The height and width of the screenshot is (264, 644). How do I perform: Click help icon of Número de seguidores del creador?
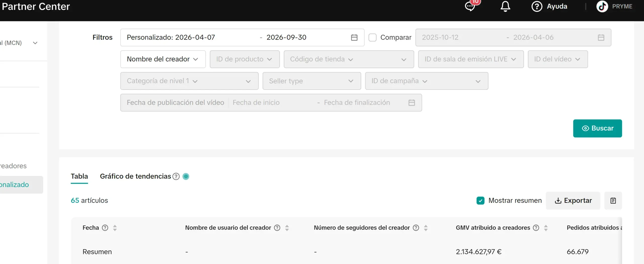[x=416, y=228]
